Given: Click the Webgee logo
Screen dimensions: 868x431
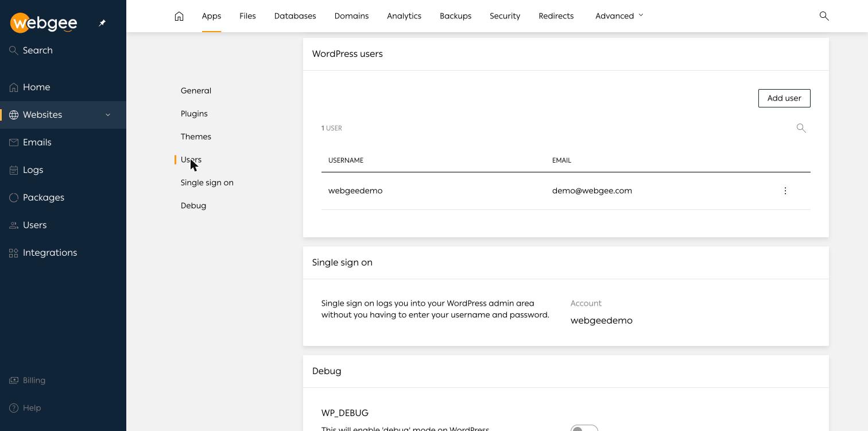Looking at the screenshot, I should 44,22.
